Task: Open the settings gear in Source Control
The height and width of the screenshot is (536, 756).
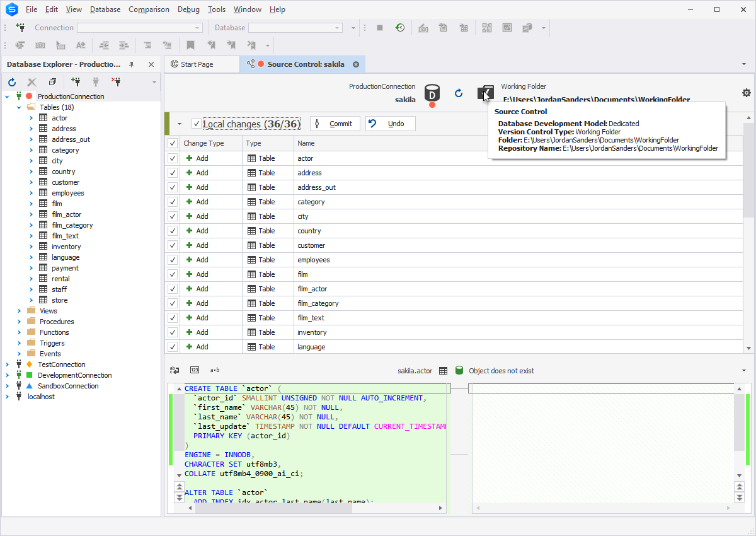Action: [x=747, y=93]
